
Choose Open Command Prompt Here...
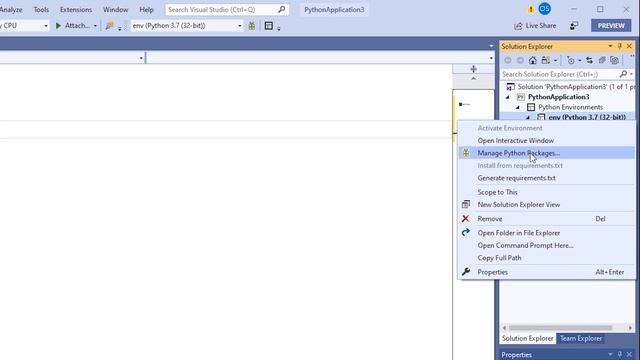tap(547, 245)
